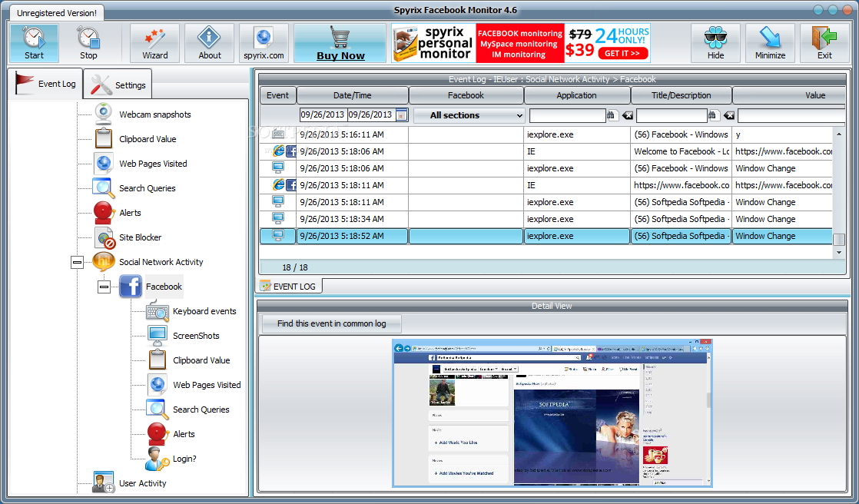
Task: Open Facebook Alerts node
Action: tap(184, 434)
